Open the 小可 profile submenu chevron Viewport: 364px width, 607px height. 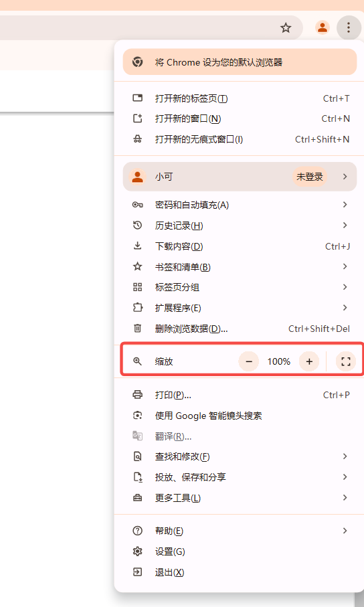345,177
